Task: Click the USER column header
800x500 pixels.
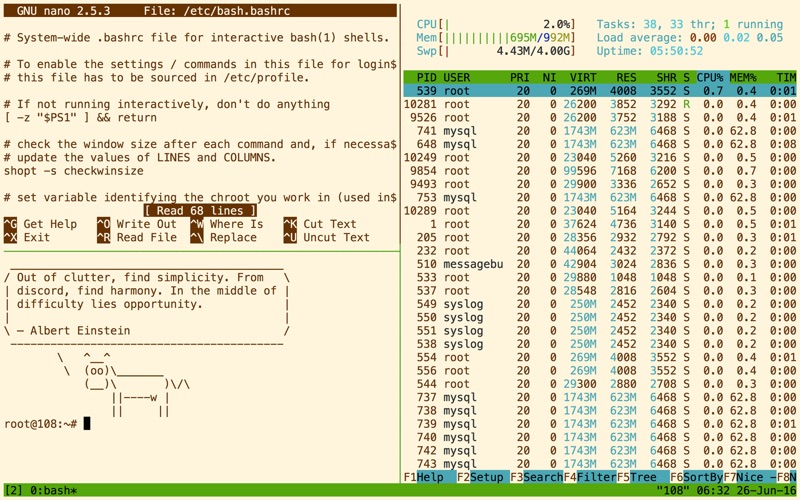Action: click(457, 77)
